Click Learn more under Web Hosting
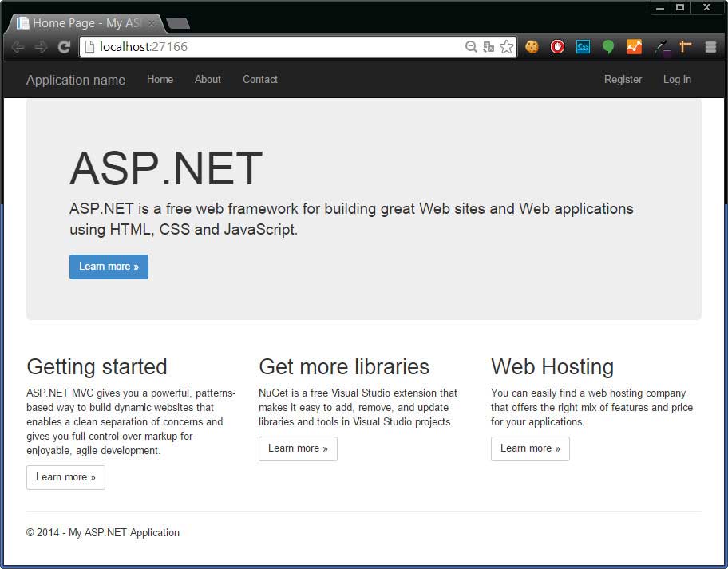This screenshot has width=728, height=569. click(x=530, y=448)
